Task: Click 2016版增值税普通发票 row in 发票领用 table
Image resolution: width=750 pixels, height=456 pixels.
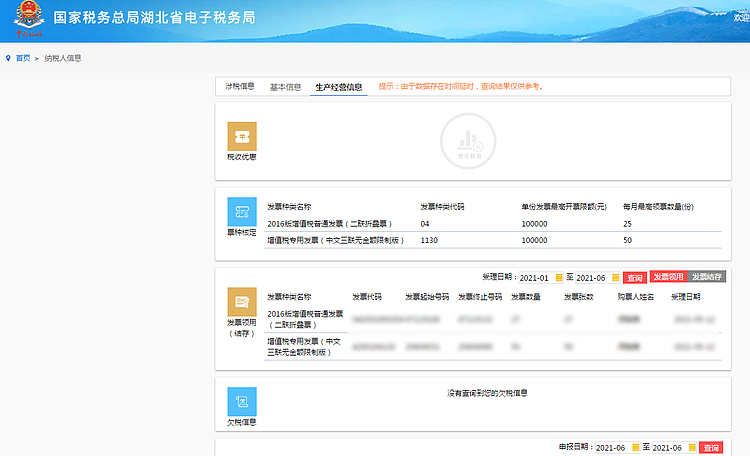Action: point(493,319)
